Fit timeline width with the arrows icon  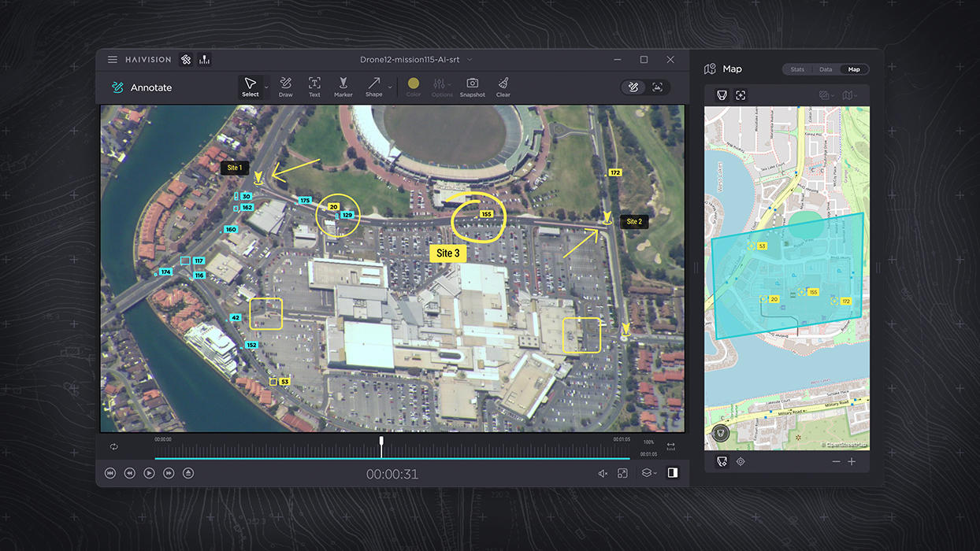click(671, 446)
